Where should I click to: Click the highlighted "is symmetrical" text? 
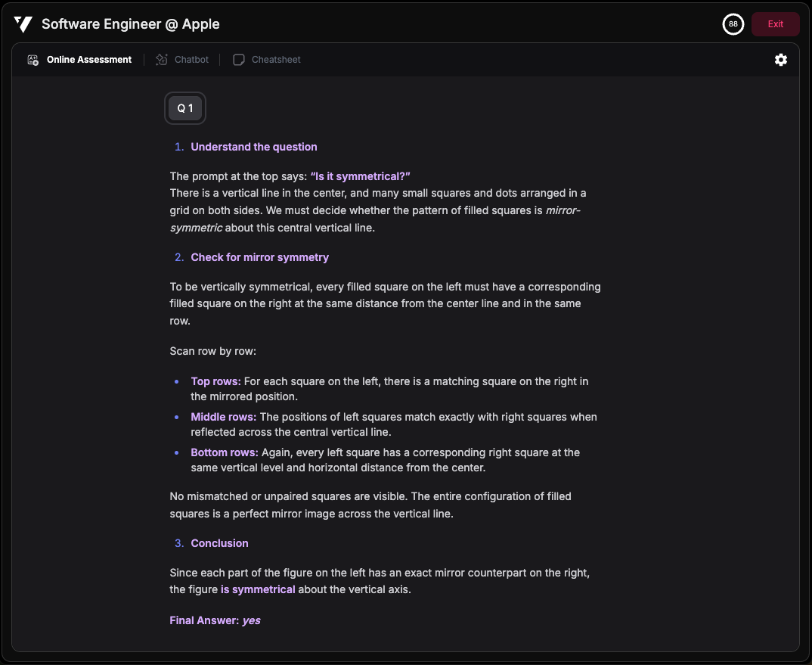258,589
